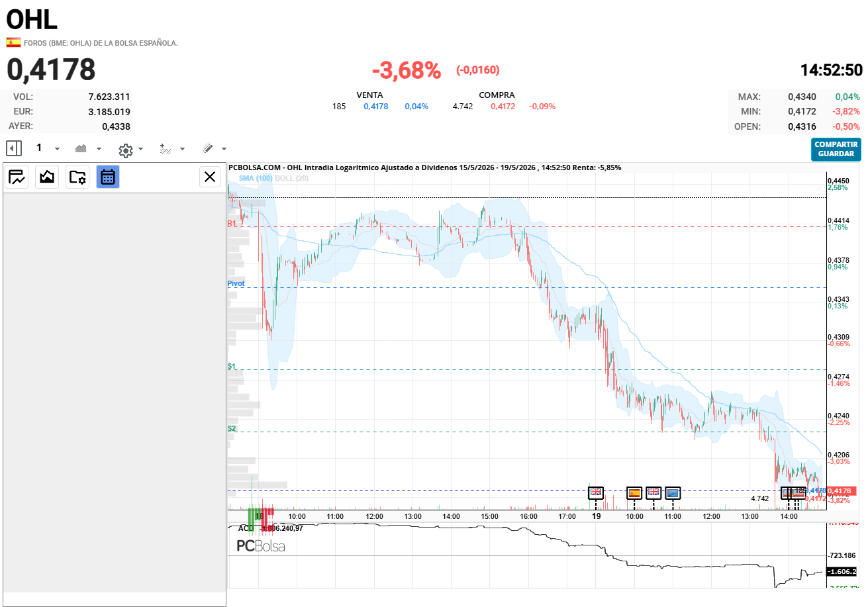
Task: Click the 0,4343 price axis label
Action: (838, 299)
